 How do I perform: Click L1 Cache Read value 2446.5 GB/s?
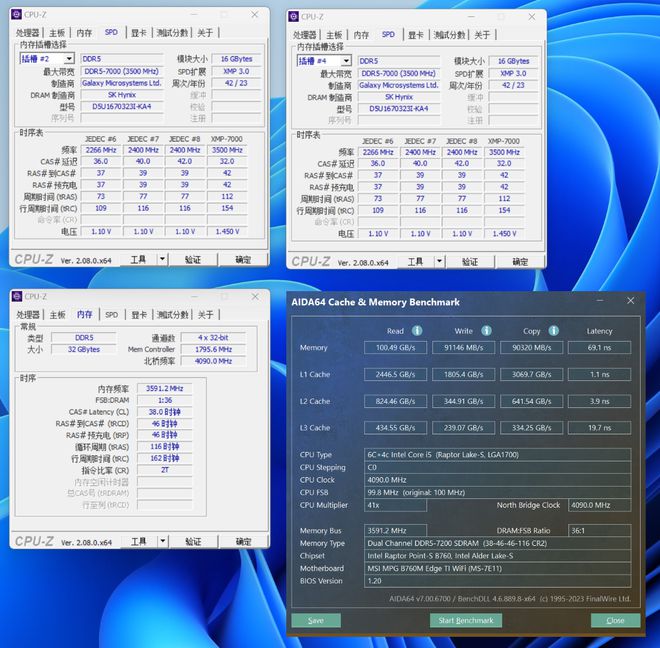point(395,374)
